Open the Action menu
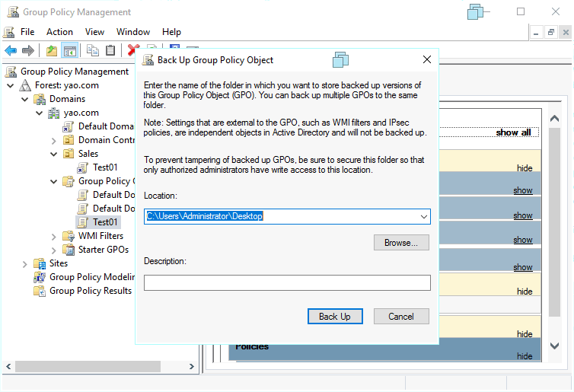Viewport: 574px width, 392px height. 59,32
